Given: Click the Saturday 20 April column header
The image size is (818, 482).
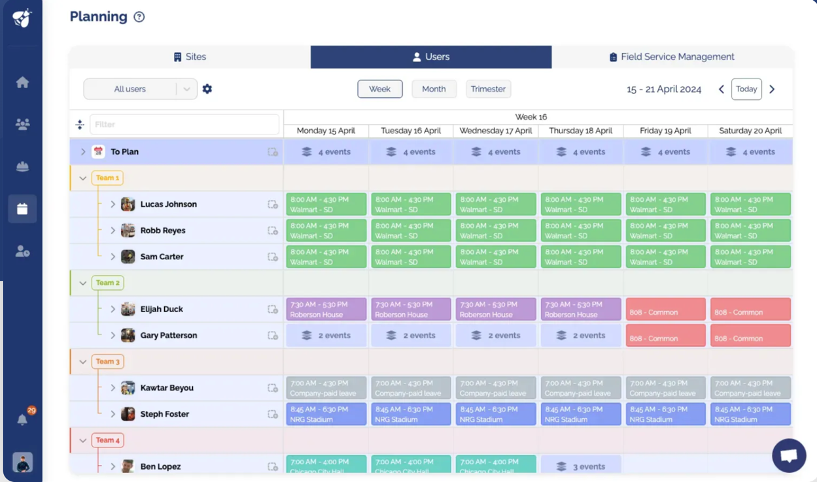Looking at the screenshot, I should (750, 130).
